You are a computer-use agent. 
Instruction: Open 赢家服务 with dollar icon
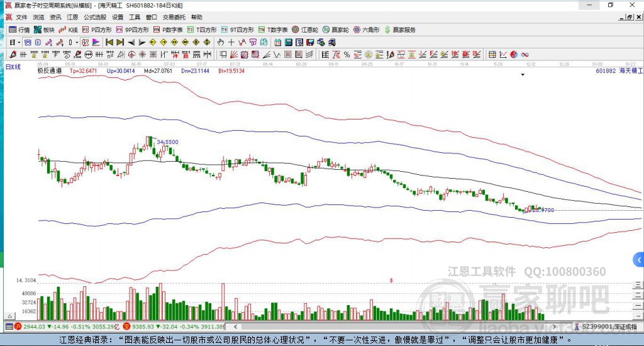tap(399, 30)
